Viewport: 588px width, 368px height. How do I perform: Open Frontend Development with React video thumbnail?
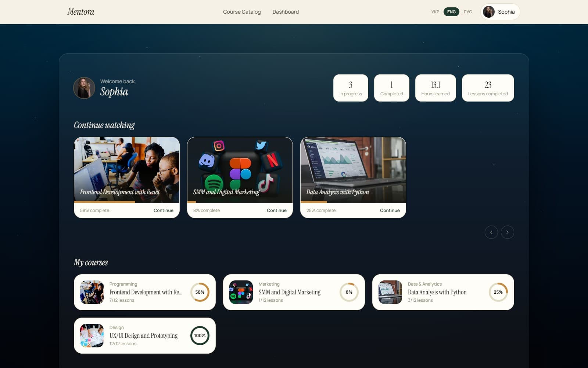pyautogui.click(x=127, y=169)
